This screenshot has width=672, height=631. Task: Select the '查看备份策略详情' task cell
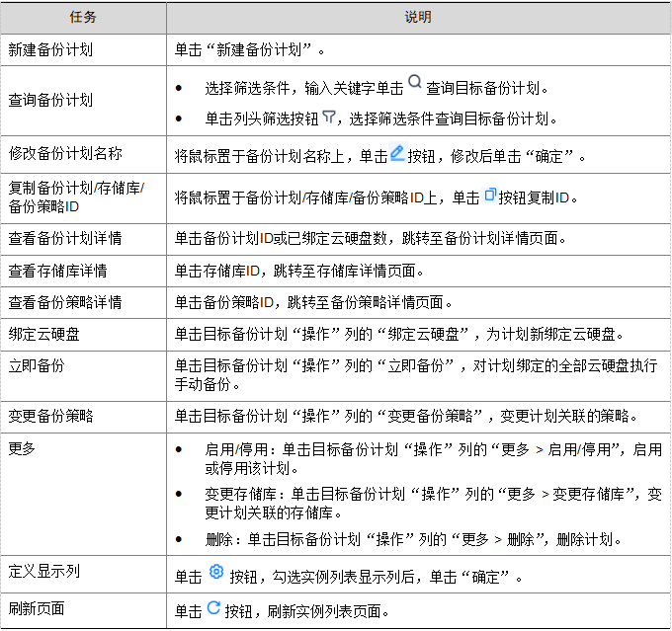tap(83, 302)
